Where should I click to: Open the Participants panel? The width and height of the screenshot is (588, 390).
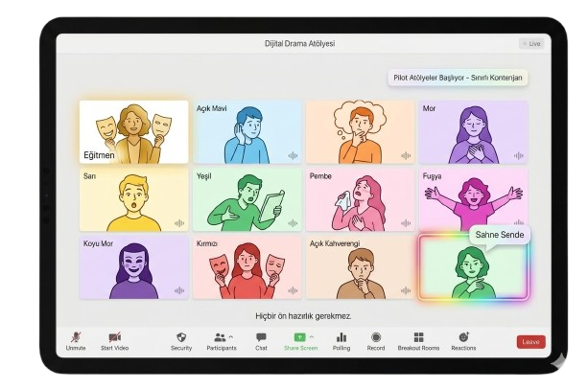coord(220,338)
